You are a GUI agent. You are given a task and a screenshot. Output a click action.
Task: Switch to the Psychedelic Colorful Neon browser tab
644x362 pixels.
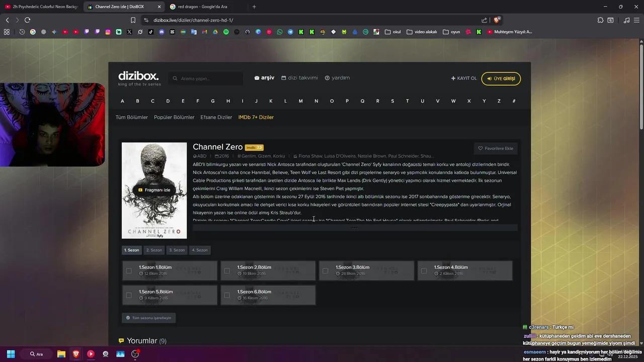coord(41,7)
